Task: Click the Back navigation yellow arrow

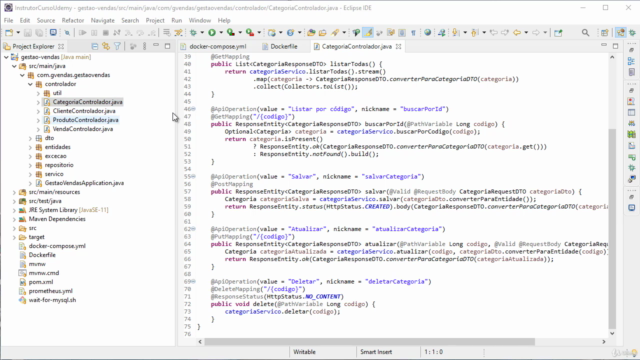Action: coord(517,33)
